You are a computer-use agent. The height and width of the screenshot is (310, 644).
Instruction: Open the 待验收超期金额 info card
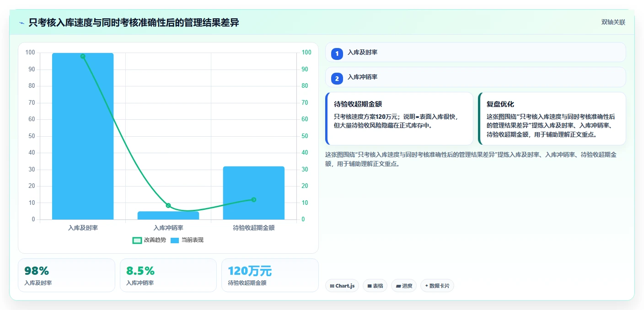[399, 118]
